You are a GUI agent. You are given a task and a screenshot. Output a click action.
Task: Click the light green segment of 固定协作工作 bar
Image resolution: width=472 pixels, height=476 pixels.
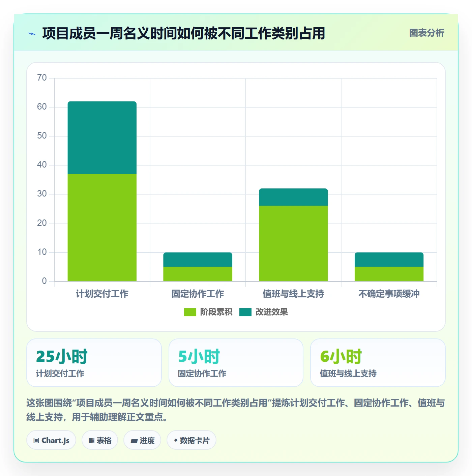(198, 274)
